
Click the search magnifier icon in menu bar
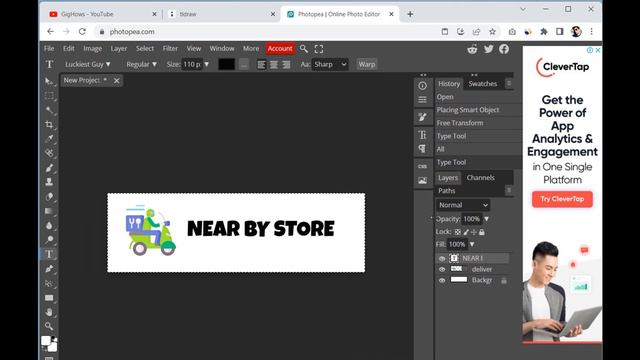click(x=304, y=49)
